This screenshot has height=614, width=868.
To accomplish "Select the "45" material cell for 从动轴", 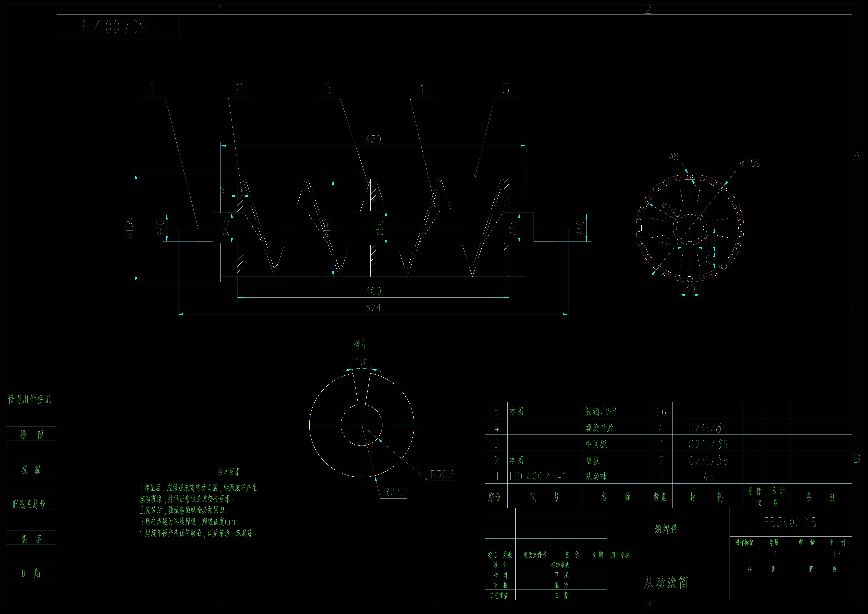I will pyautogui.click(x=709, y=477).
